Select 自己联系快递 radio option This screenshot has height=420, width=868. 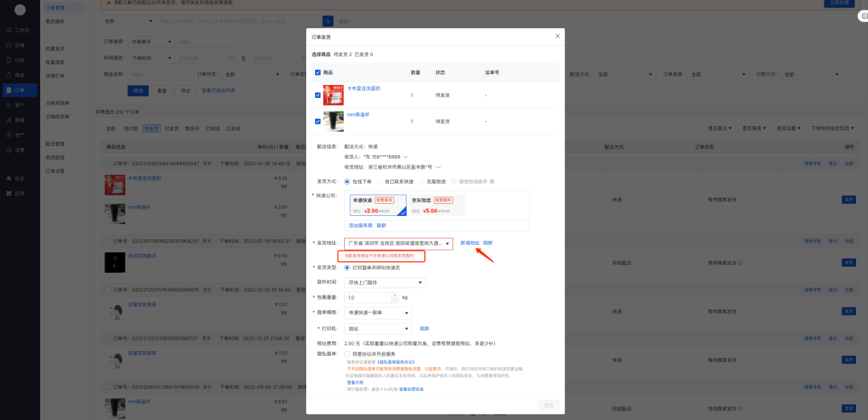click(x=379, y=181)
